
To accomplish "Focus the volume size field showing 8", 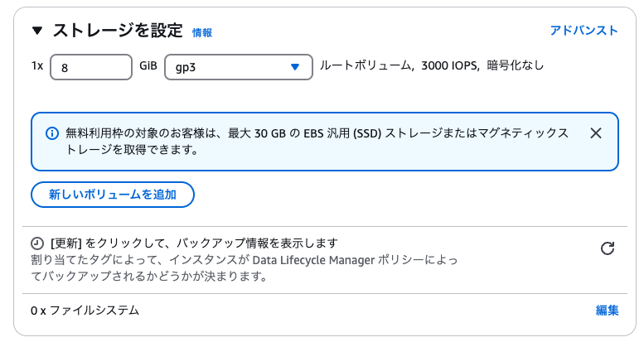I will pos(91,67).
